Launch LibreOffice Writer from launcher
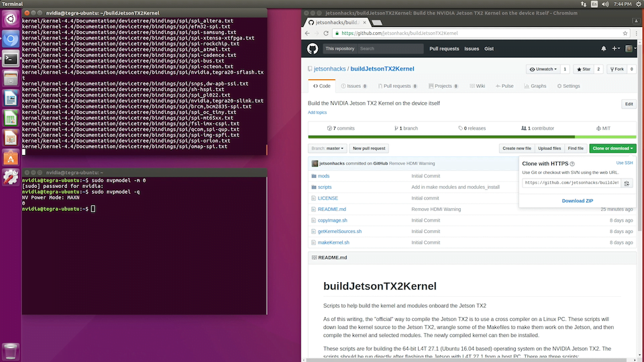 tap(11, 98)
